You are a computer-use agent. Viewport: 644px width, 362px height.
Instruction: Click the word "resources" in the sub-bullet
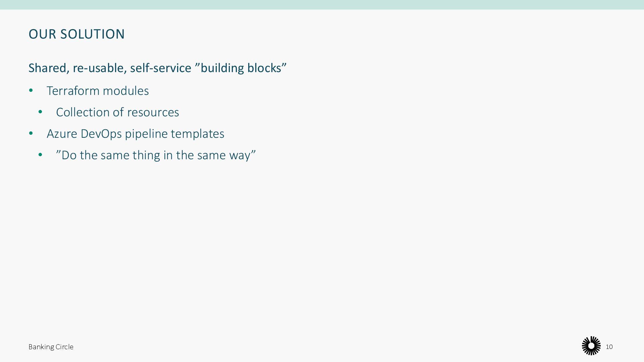click(153, 112)
